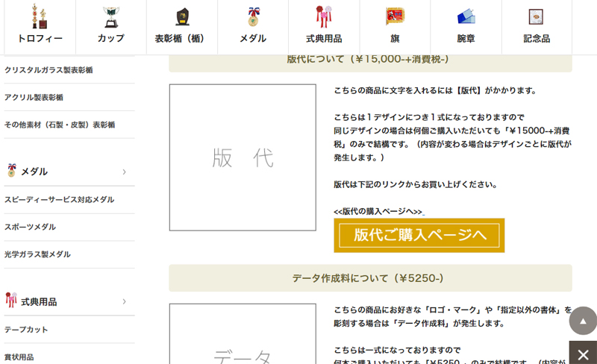Screen dimensions: 597x364
Task: Open クリスタルガラス製表彰楯 sidebar link
Action: (x=49, y=70)
